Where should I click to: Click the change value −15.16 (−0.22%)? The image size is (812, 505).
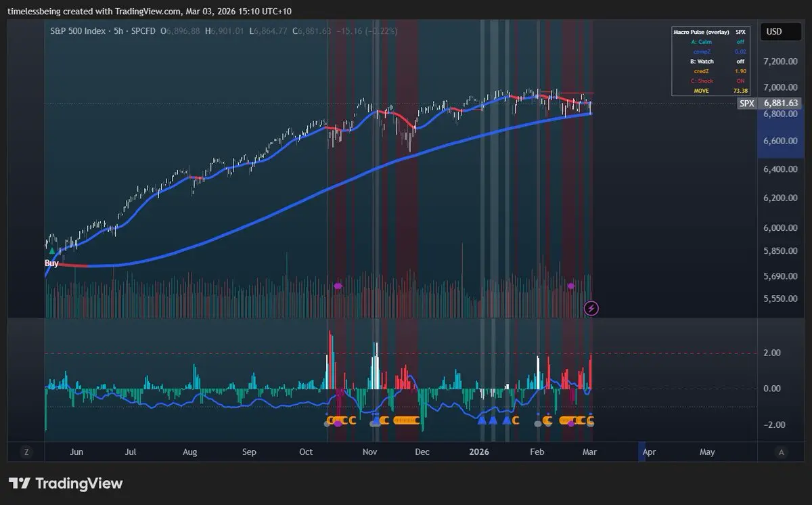coord(367,31)
